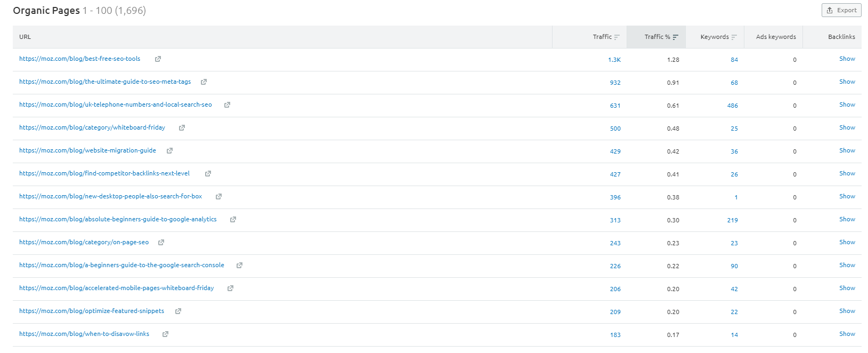Open external link icon for accelerated-mobile-pages-whiteboard-friday

(x=230, y=288)
